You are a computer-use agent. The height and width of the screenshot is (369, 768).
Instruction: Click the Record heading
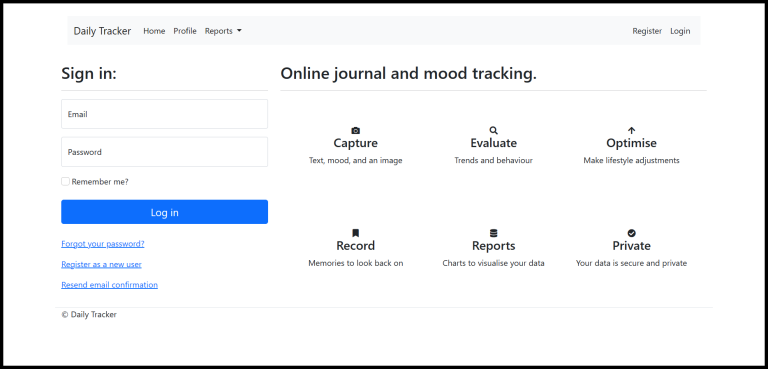click(356, 246)
